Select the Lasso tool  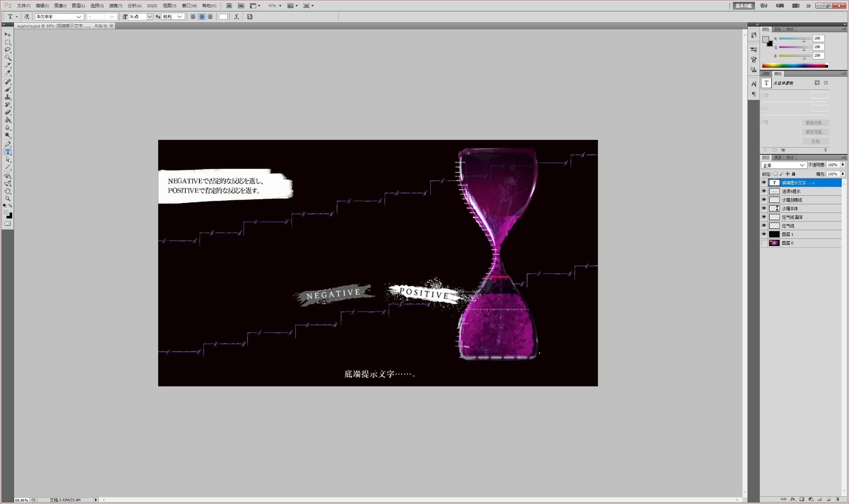pyautogui.click(x=8, y=50)
